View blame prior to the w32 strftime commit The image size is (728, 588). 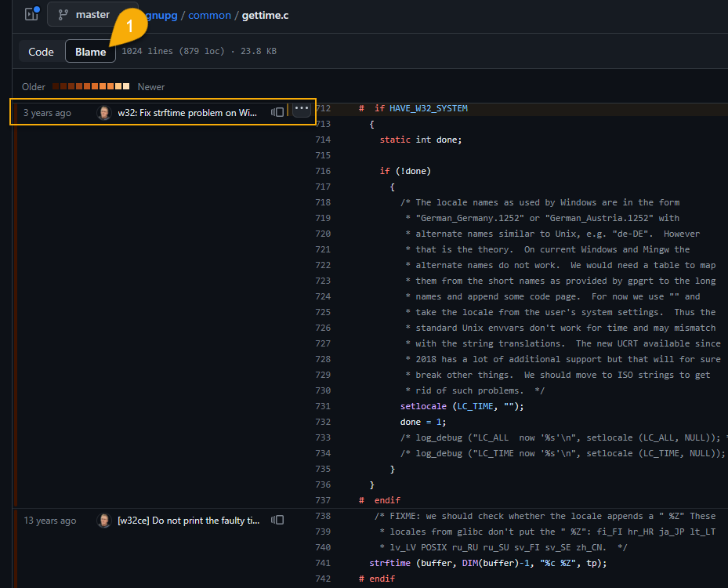277,113
